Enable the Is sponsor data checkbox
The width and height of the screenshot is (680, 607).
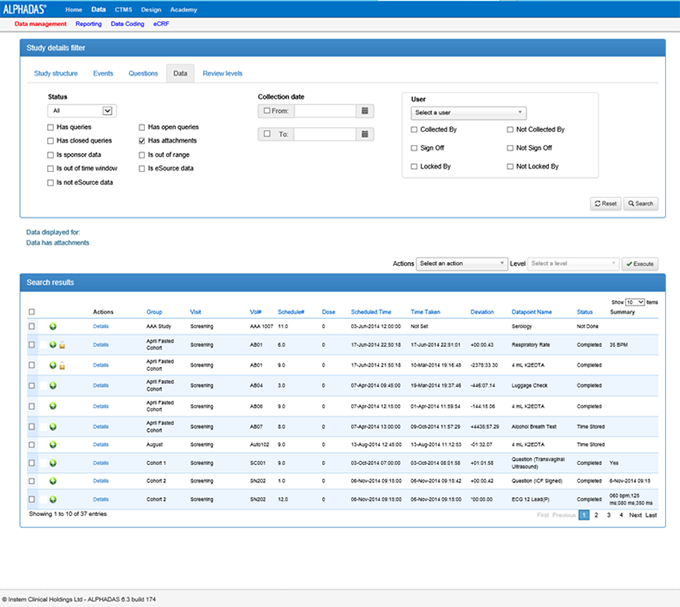(x=50, y=155)
